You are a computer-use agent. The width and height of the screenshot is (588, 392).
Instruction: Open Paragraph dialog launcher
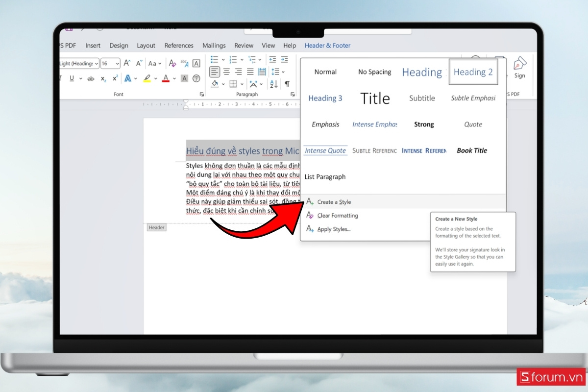293,94
